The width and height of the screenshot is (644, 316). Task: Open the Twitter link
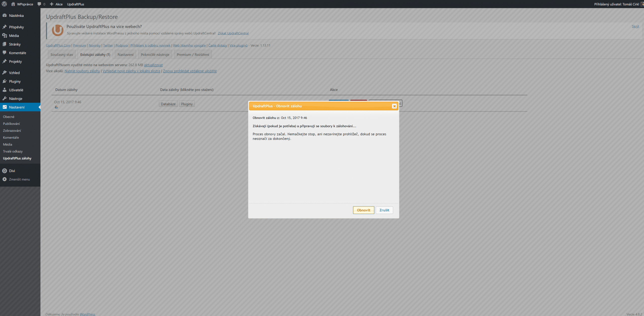click(108, 45)
